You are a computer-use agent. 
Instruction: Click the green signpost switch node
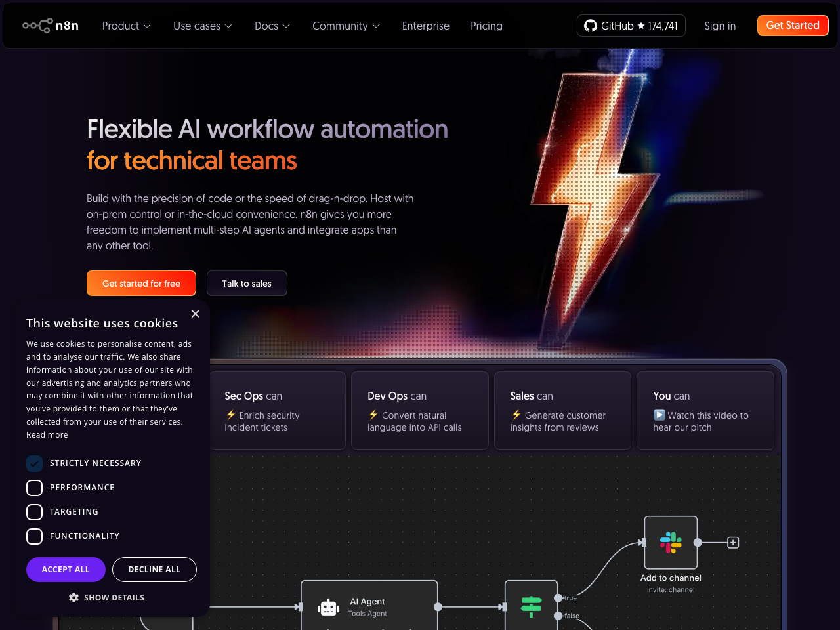coord(531,606)
